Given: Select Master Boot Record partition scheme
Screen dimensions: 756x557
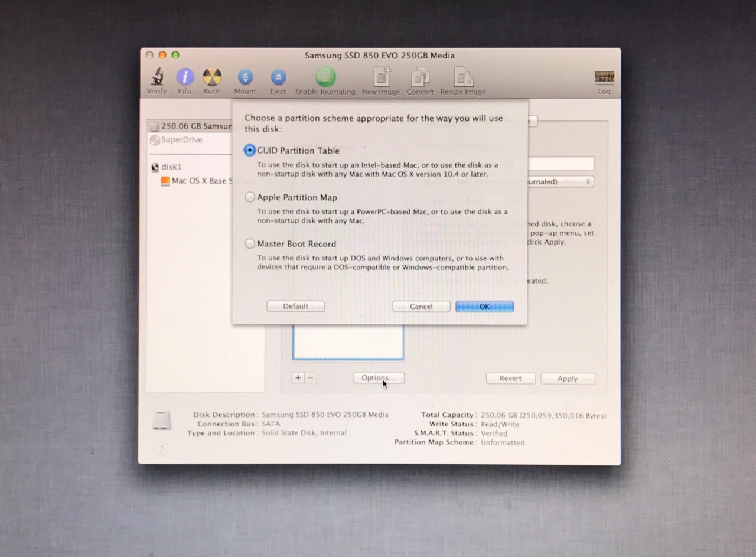Looking at the screenshot, I should click(250, 243).
